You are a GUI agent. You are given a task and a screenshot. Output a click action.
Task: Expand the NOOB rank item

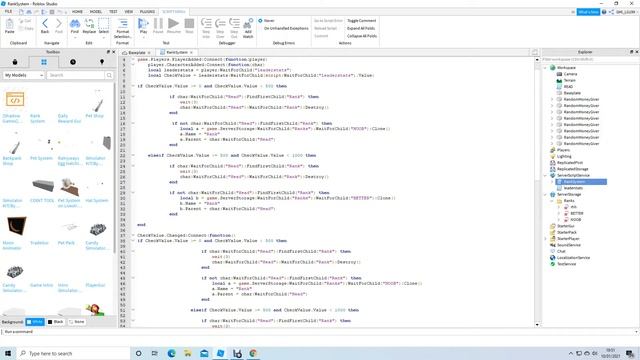tap(559, 220)
